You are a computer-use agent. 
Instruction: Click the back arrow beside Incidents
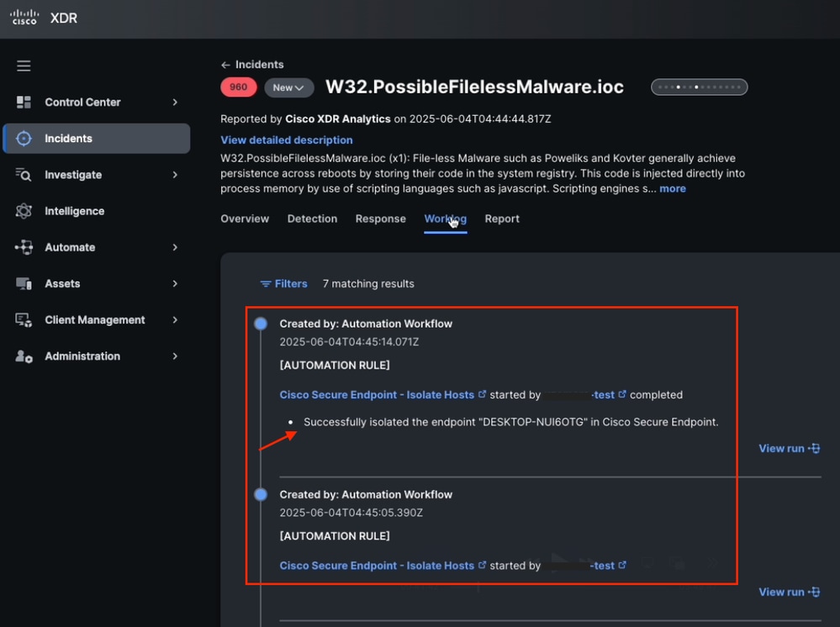pyautogui.click(x=225, y=65)
